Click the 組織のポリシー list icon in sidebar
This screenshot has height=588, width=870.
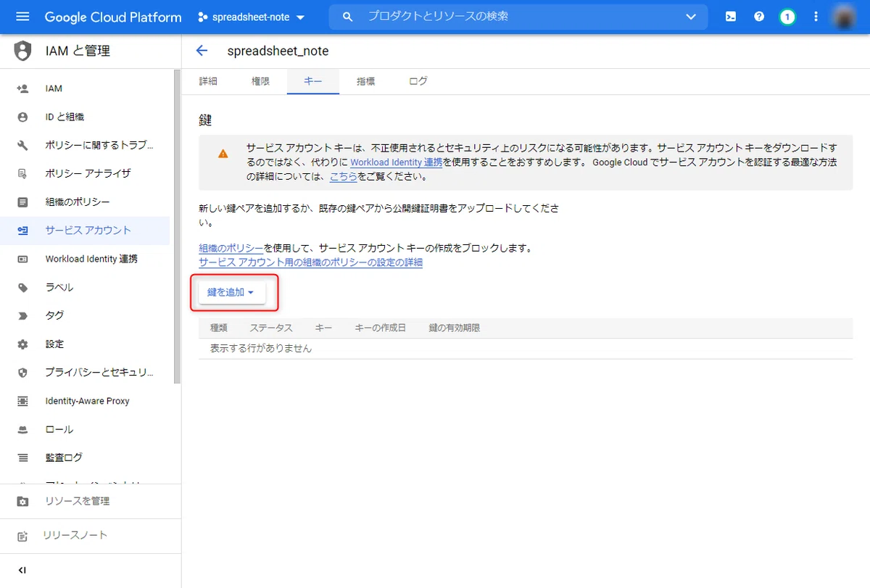point(22,202)
